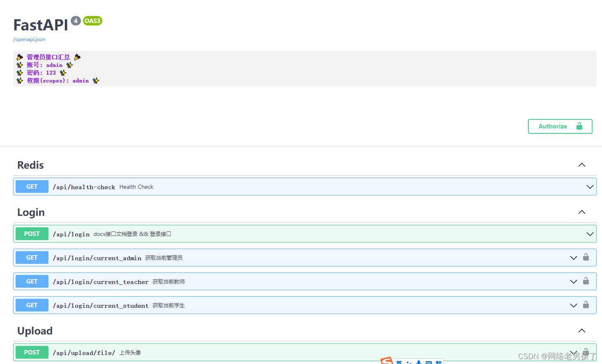602x364 pixels.
Task: Click the 获取当前学生 summary text
Action: (x=169, y=305)
